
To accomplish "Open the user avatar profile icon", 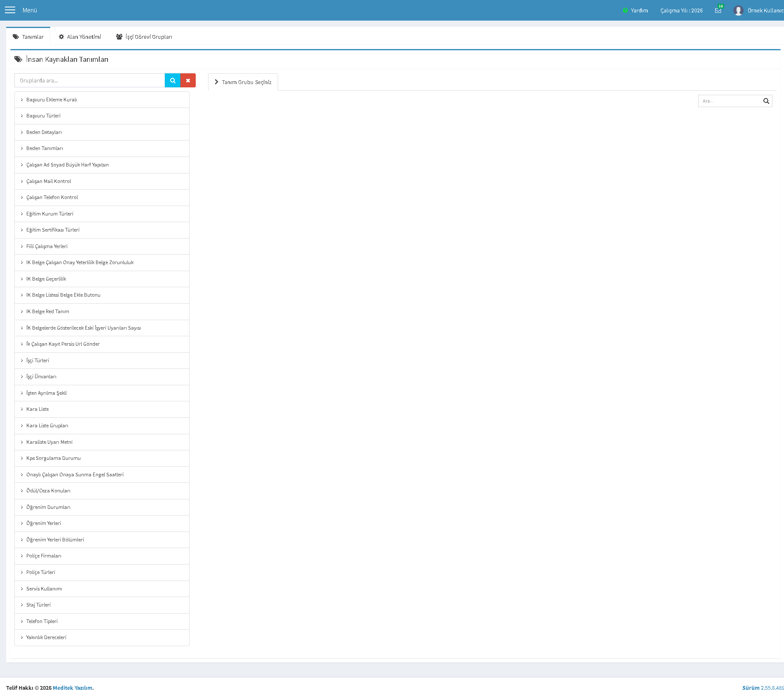I will coord(738,10).
